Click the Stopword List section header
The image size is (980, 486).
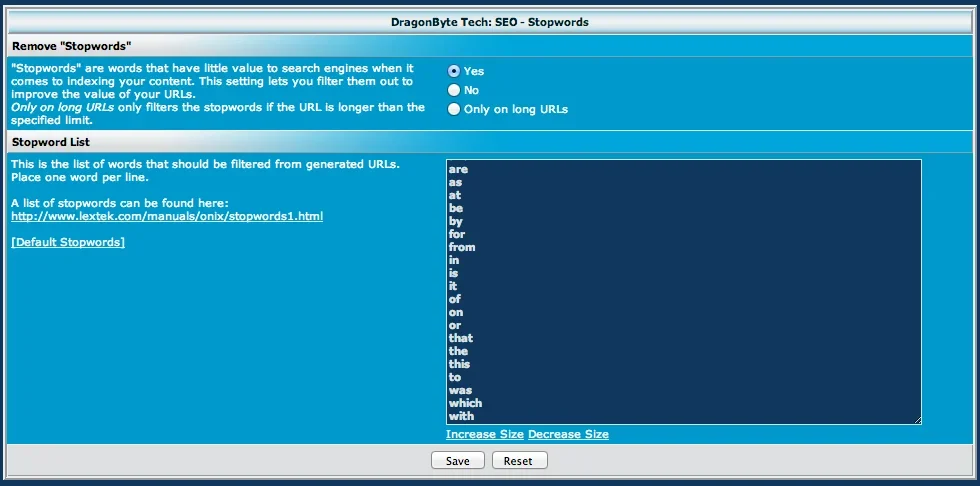[489, 142]
